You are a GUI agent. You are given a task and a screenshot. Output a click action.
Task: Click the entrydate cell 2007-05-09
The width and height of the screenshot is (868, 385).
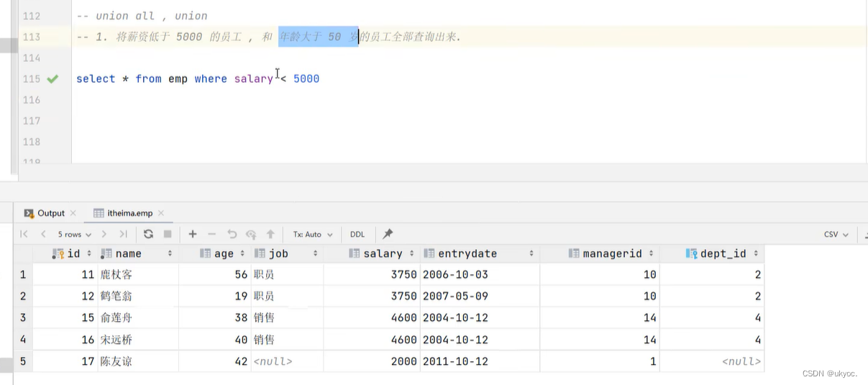(480, 296)
